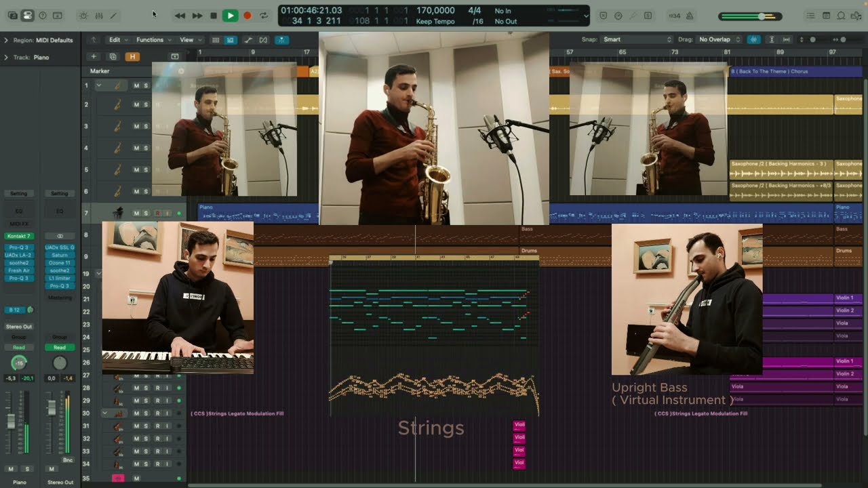This screenshot has width=868, height=488.
Task: Mute track 7 piano with M
Action: (136, 213)
